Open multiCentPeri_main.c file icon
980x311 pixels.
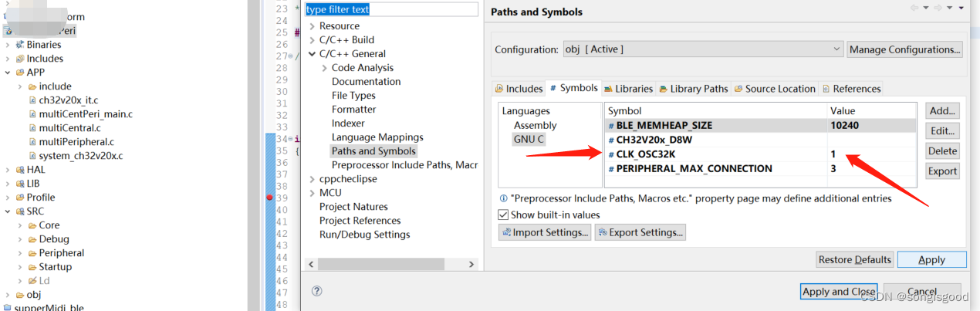pyautogui.click(x=32, y=114)
